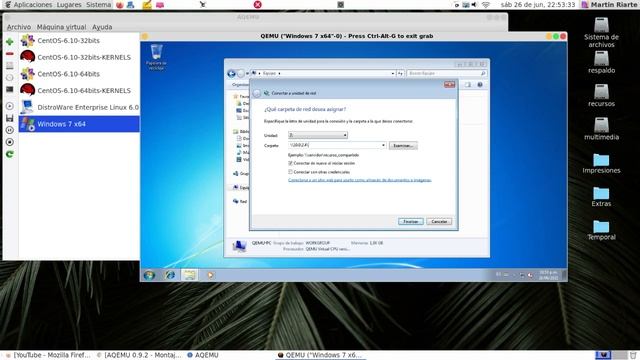
Task: Select CentOS-6.10-64bits virtual machine
Action: coord(79,74)
